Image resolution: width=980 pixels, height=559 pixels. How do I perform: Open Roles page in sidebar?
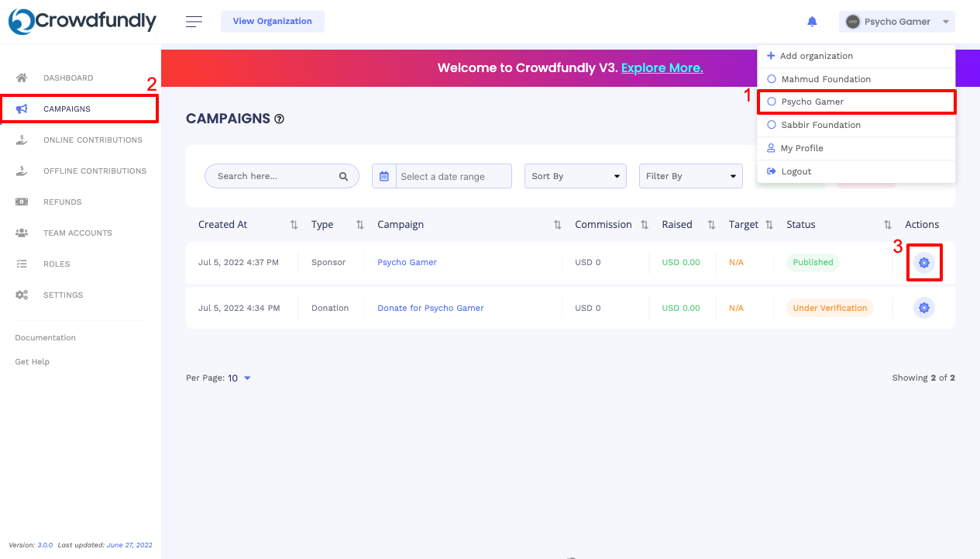[57, 264]
